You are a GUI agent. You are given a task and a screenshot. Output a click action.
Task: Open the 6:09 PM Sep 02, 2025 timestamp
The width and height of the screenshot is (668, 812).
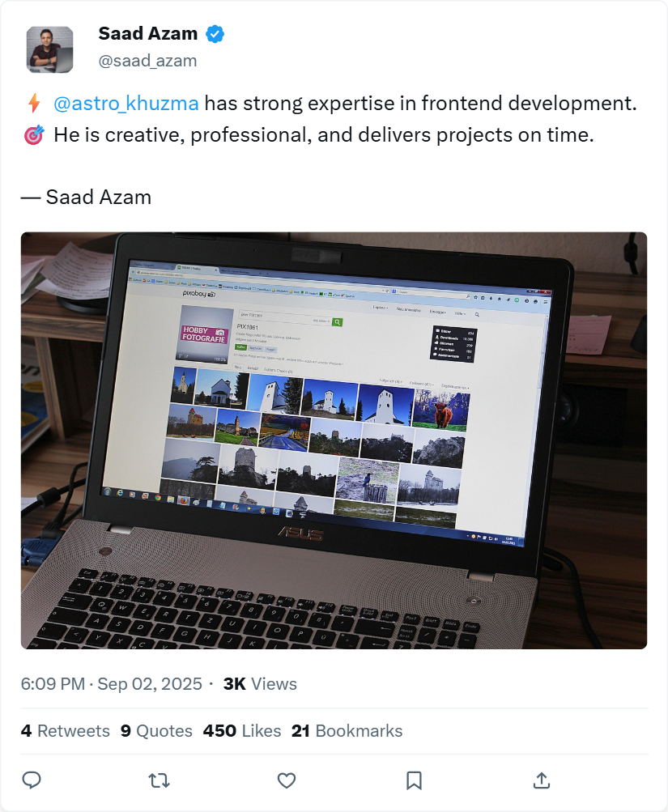click(x=112, y=684)
